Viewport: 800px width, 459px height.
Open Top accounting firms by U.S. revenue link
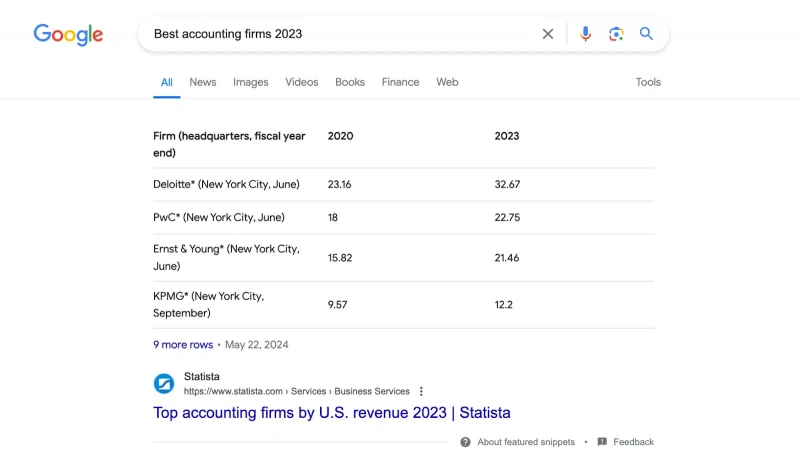coord(332,413)
